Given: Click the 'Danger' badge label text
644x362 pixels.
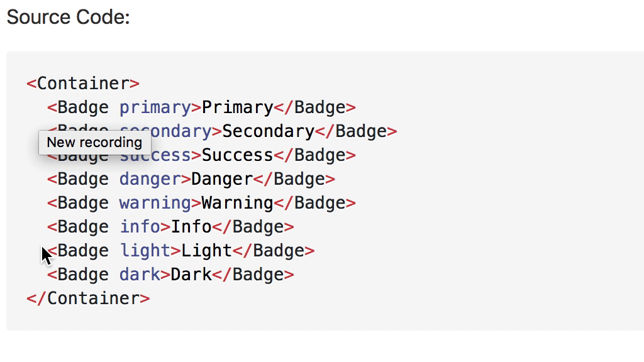Looking at the screenshot, I should point(222,179).
